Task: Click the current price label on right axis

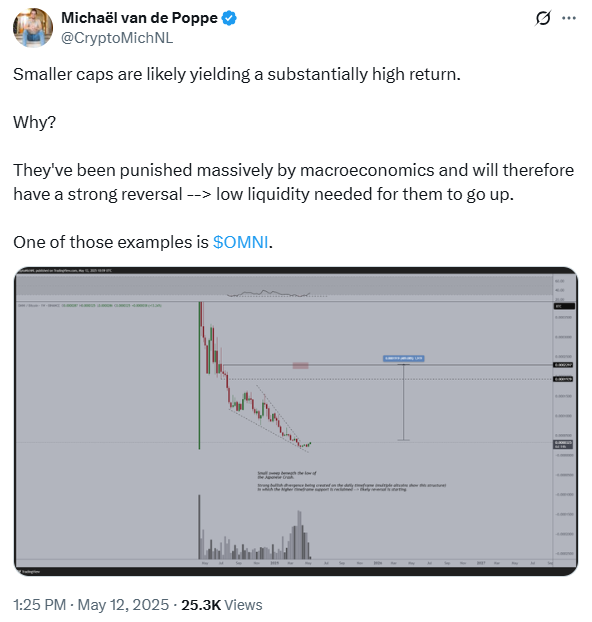Action: (x=563, y=444)
